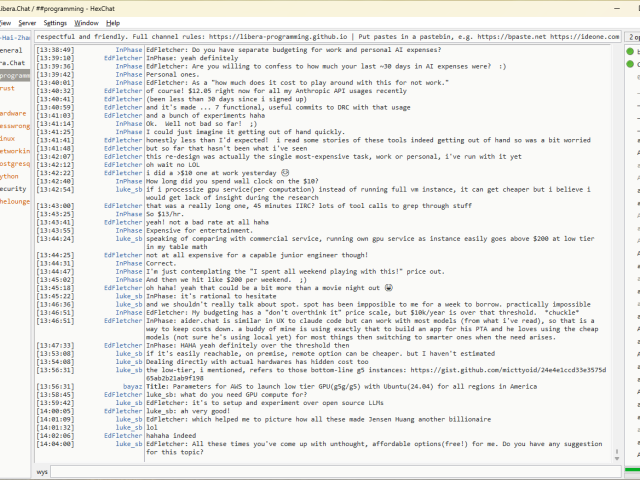This screenshot has height=480, width=640.
Task: Click the chat history vertical scrollbar
Action: 614,250
